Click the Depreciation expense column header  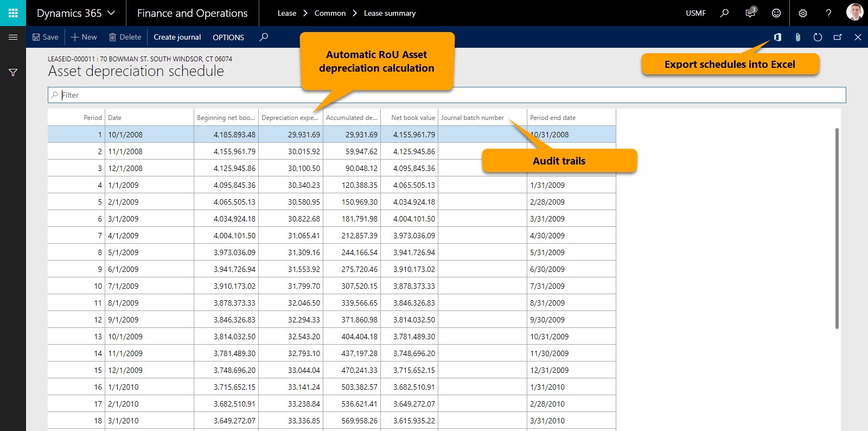pyautogui.click(x=290, y=118)
